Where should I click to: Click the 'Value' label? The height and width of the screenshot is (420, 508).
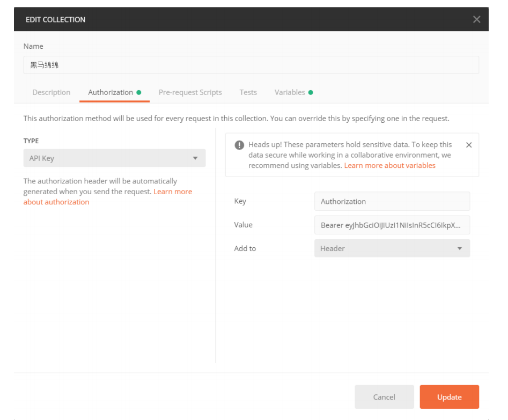point(243,225)
